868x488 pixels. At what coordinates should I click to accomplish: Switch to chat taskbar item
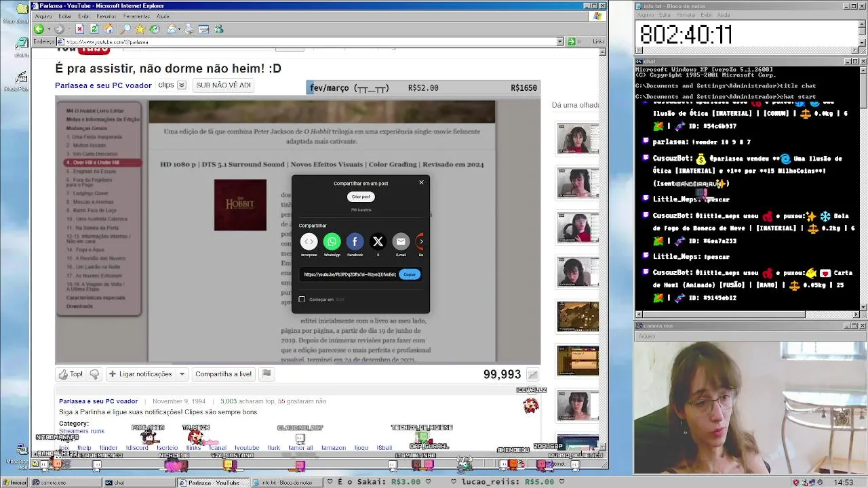point(138,483)
